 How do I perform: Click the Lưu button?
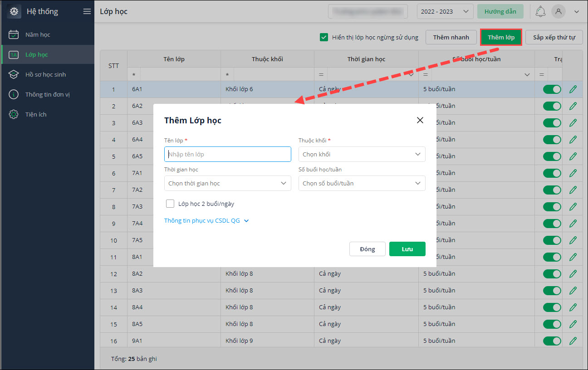[x=407, y=249]
